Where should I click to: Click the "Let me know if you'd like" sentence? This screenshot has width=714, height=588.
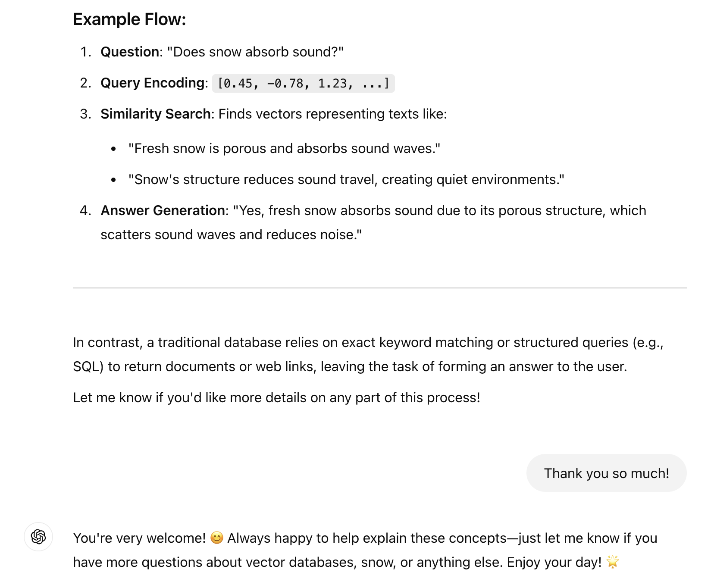(276, 397)
